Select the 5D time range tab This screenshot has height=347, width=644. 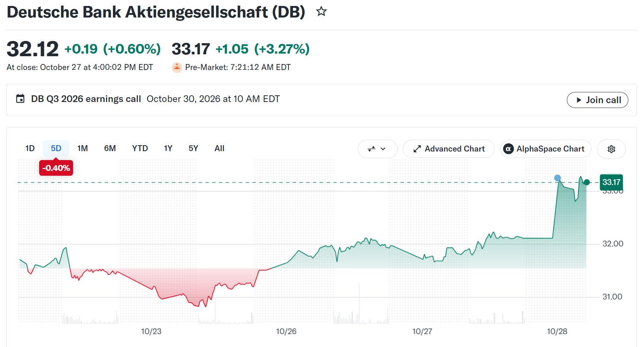tap(56, 149)
